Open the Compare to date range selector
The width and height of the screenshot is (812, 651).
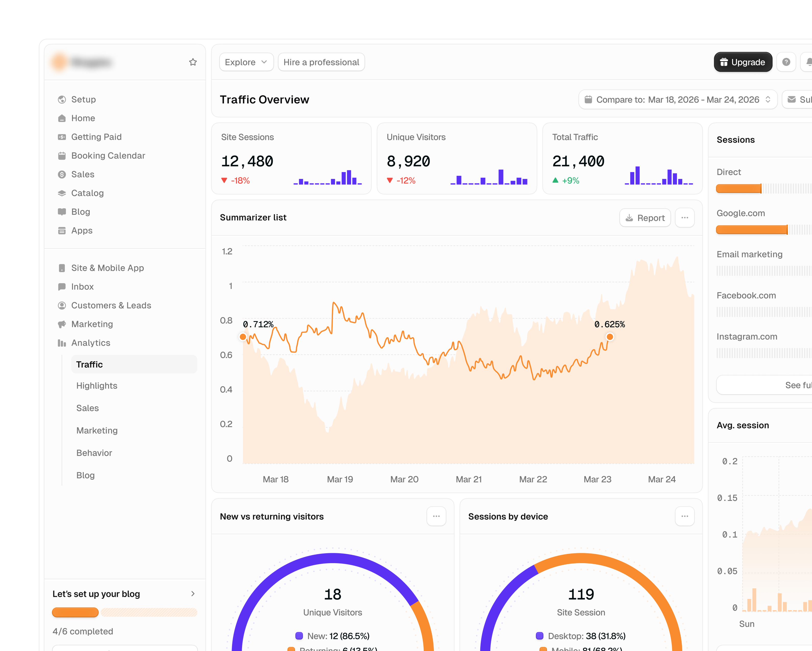[677, 99]
